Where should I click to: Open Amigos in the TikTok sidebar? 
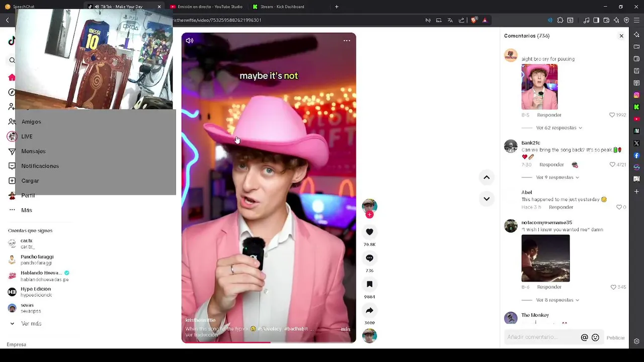tap(31, 122)
